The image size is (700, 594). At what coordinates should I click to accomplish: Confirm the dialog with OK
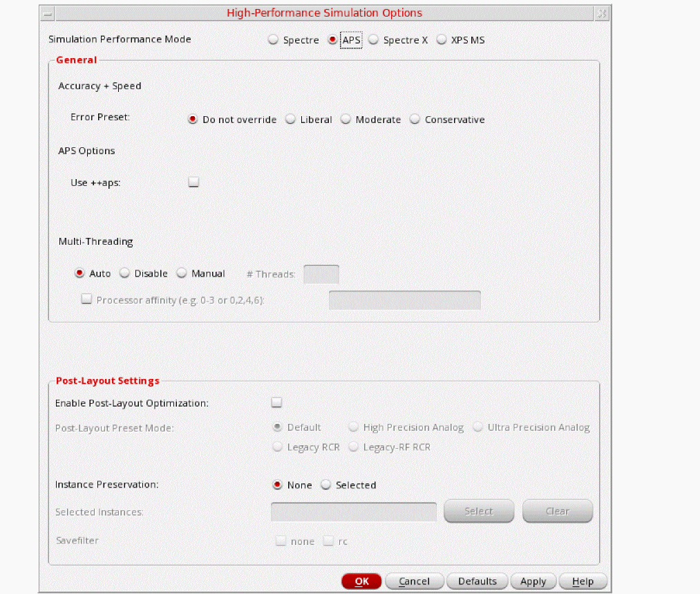point(361,581)
